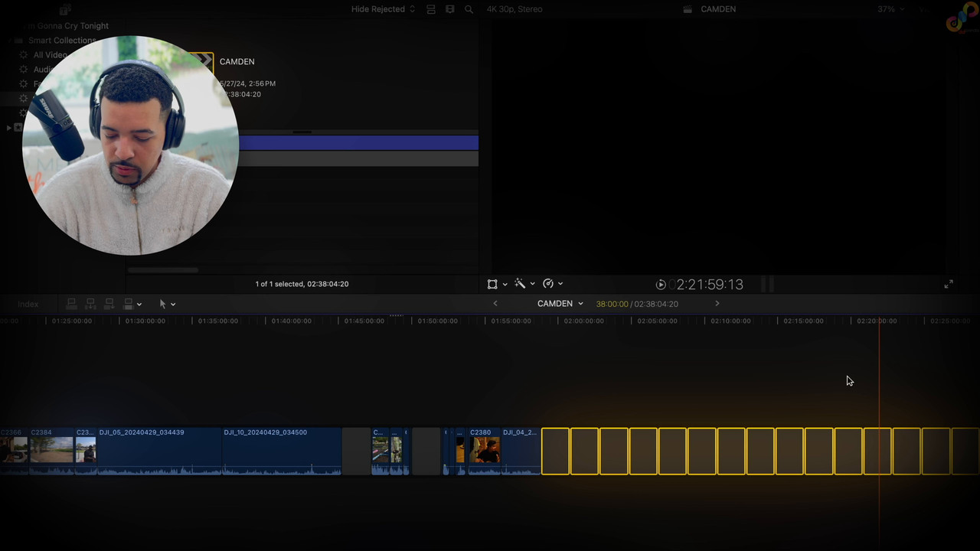Viewport: 980px width, 551px height.
Task: Toggle clip appearance and filtering options icon
Action: (431, 9)
